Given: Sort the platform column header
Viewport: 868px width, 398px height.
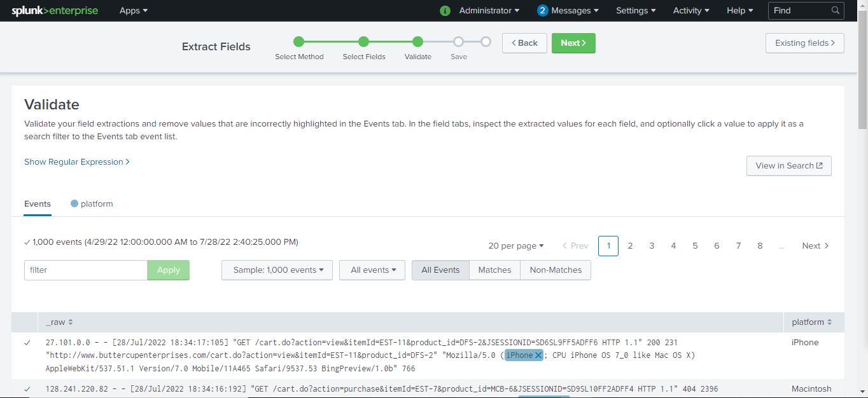Looking at the screenshot, I should coord(811,322).
